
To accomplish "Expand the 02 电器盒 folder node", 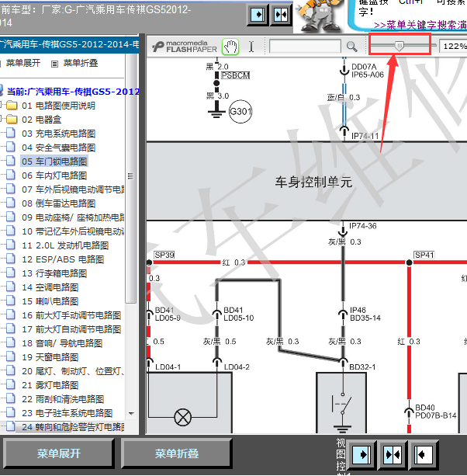I will pyautogui.click(x=1, y=119).
